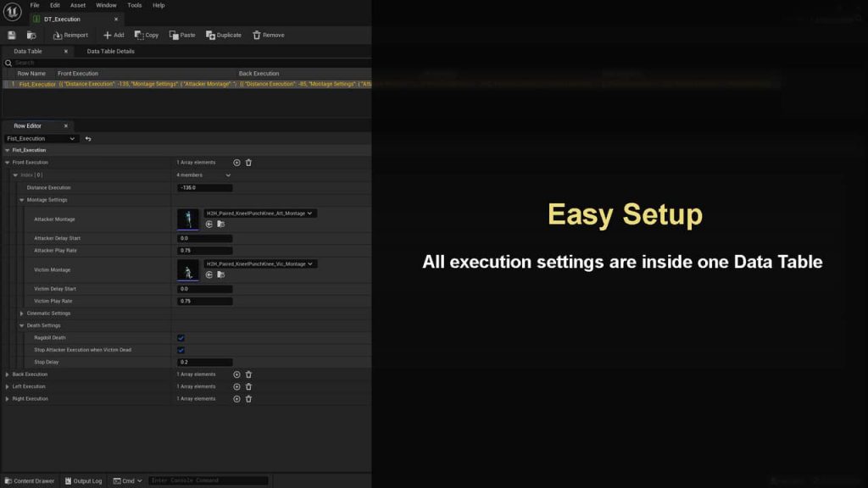Expand the Cinematic Settings group
The width and height of the screenshot is (868, 488).
click(22, 313)
